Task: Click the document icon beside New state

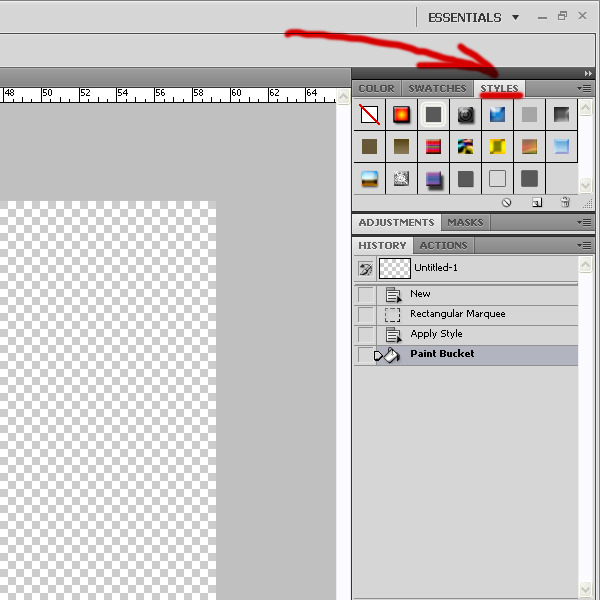Action: point(393,295)
